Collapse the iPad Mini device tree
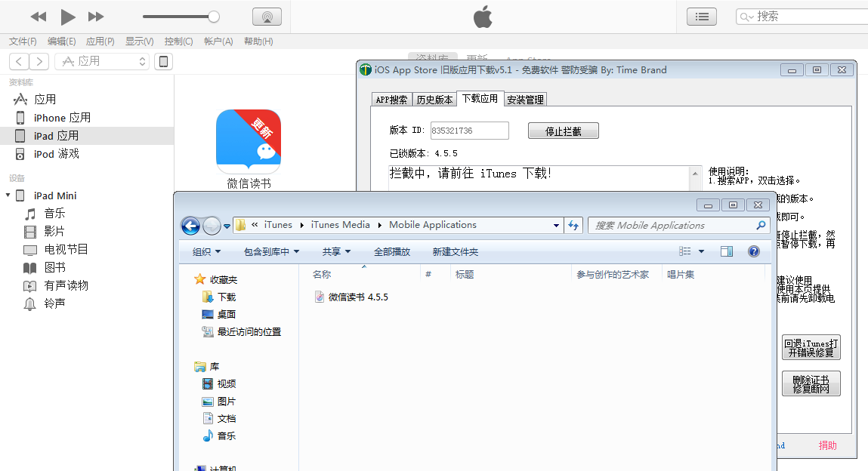Viewport: 868px width, 471px height. (x=8, y=195)
